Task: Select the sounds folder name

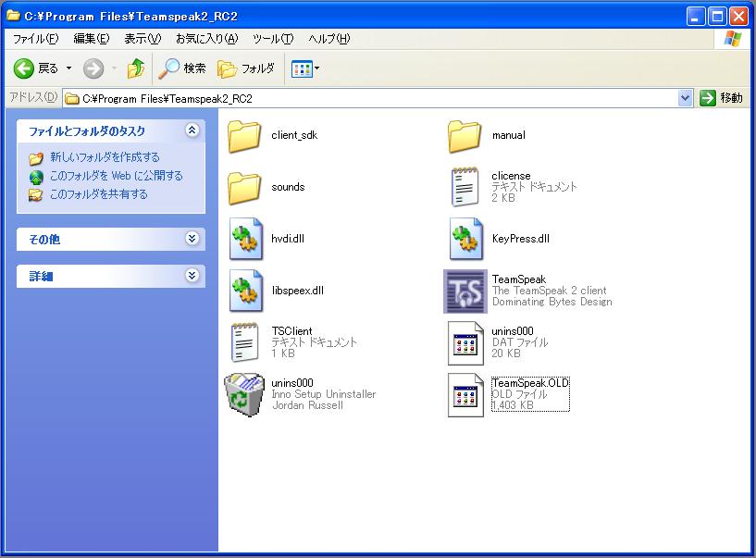Action: pyautogui.click(x=288, y=187)
